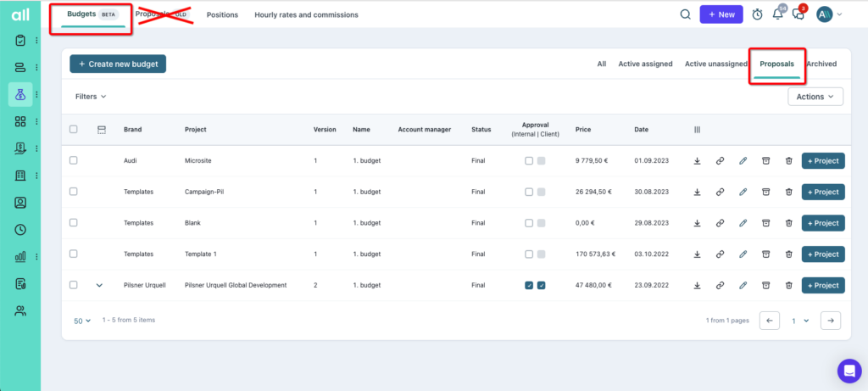
Task: Expand the Pilsner Urquell row versions
Action: [x=100, y=285]
